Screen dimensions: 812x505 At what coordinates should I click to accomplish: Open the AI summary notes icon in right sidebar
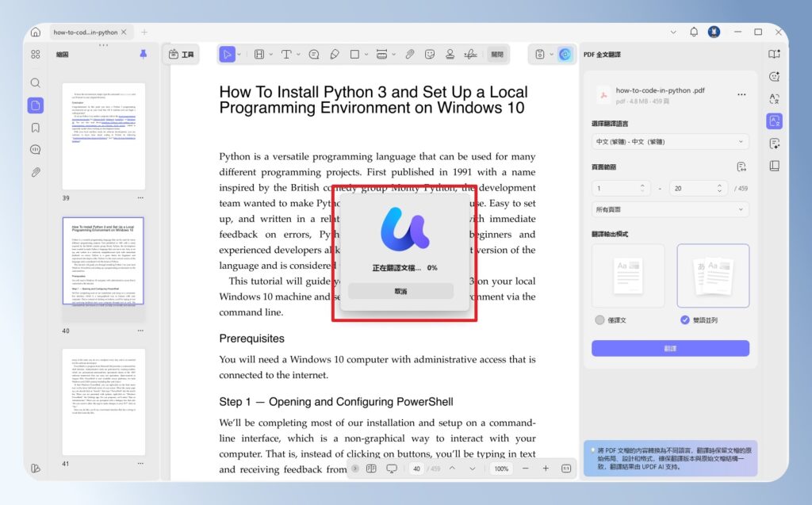click(774, 143)
